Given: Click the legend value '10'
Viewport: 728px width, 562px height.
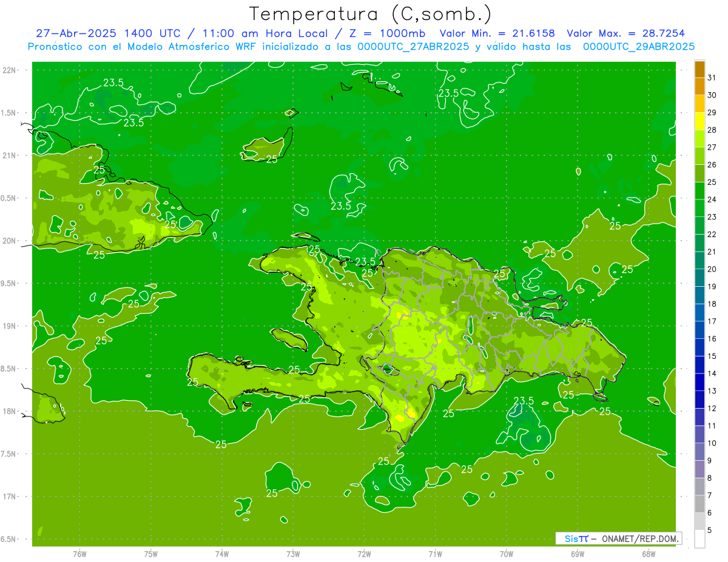Looking at the screenshot, I should (712, 443).
